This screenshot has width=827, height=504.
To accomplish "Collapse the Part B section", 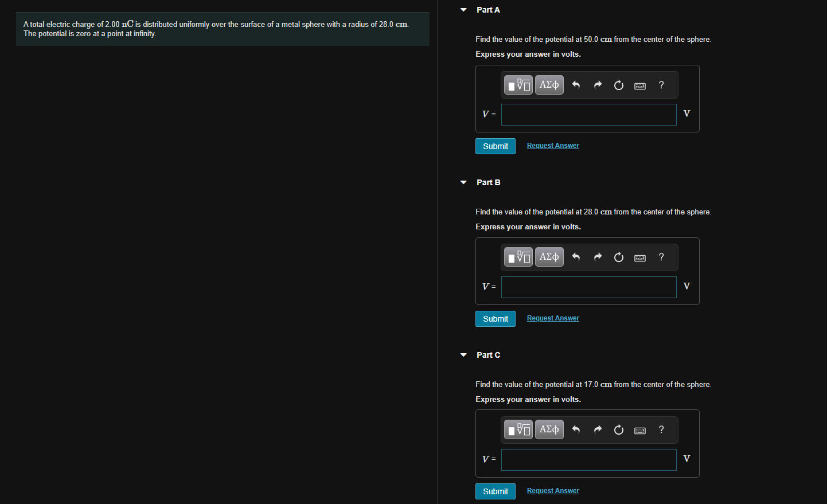I will tap(463, 182).
